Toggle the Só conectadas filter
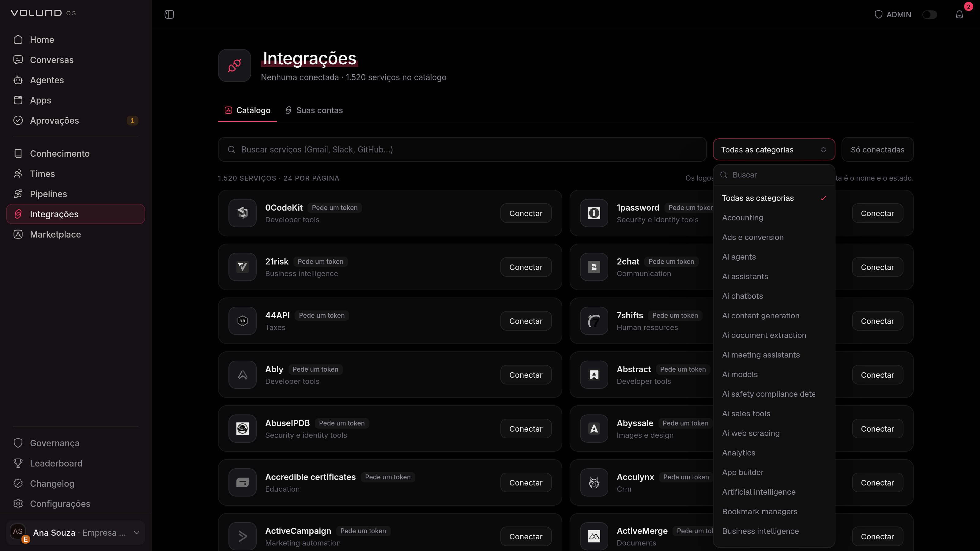 pos(877,149)
